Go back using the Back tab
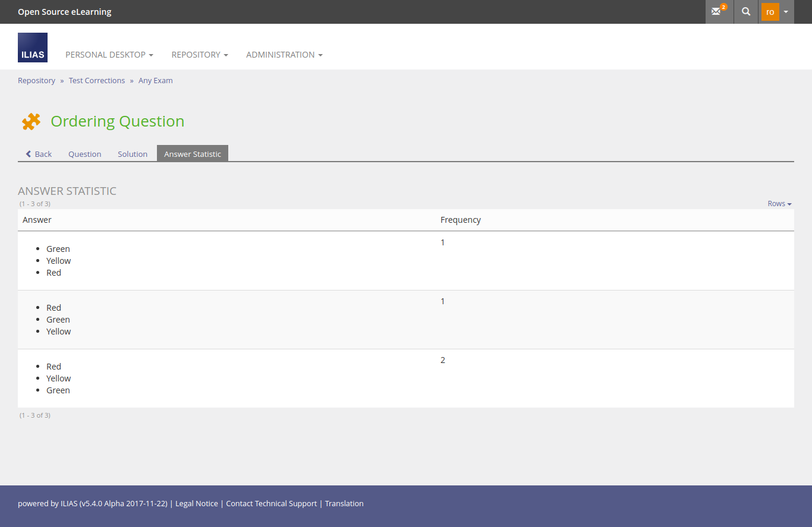The image size is (812, 527). tap(39, 154)
